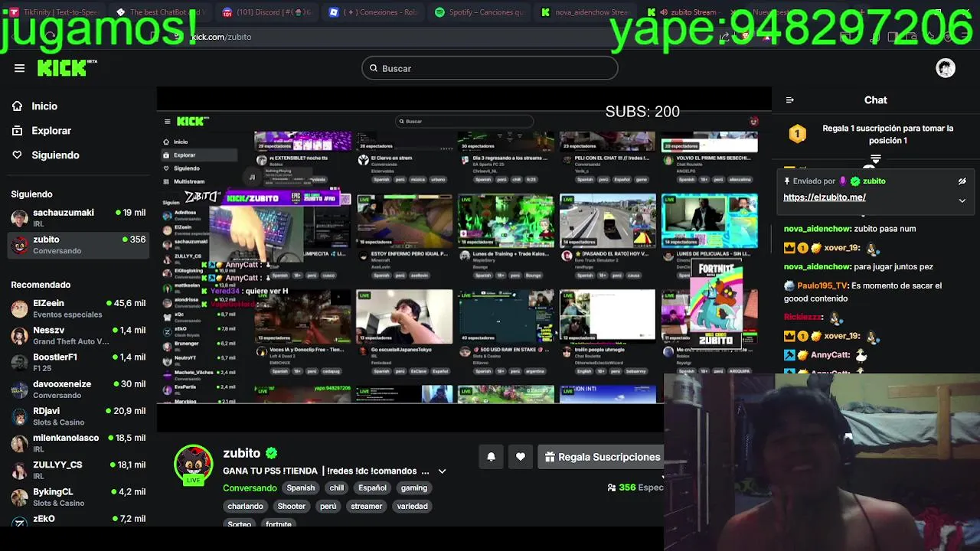Switch to the TikFinity browser tab
The height and width of the screenshot is (551, 980).
54,12
